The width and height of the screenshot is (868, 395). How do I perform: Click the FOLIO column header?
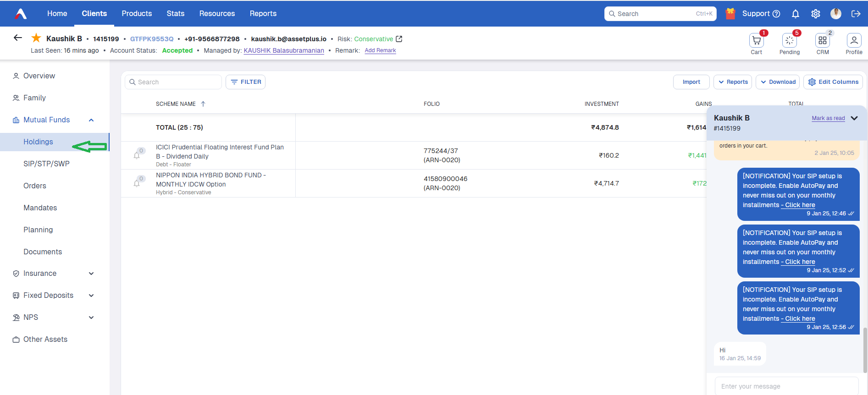[431, 104]
